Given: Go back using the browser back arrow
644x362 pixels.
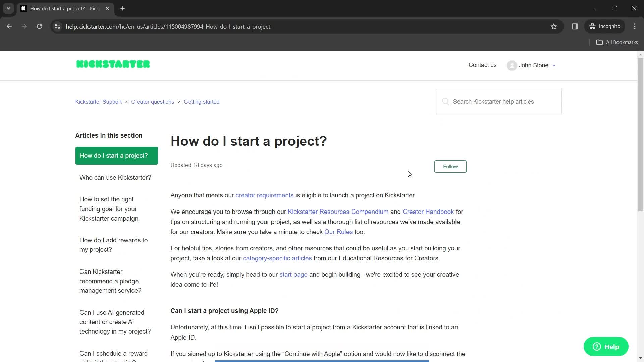Looking at the screenshot, I should pos(9,26).
